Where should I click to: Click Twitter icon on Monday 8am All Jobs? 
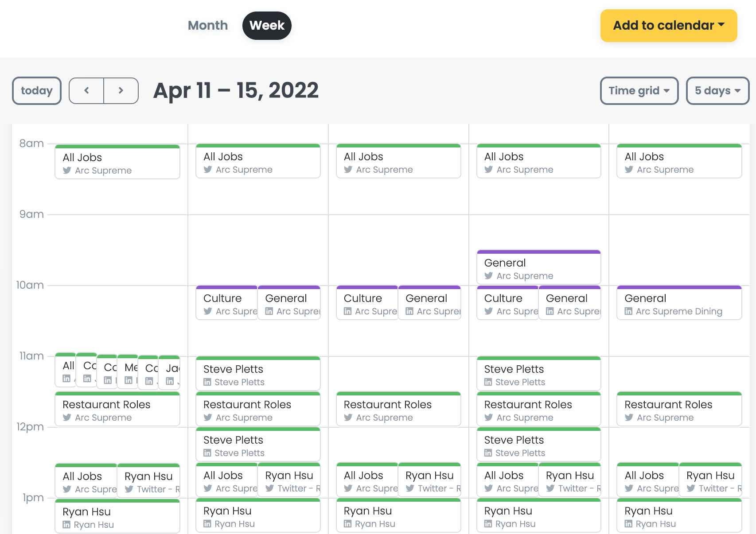point(67,170)
